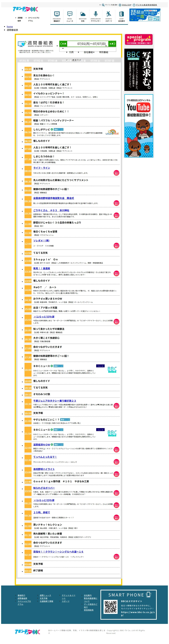Open the 週間番組表 menu item
This screenshot has width=169, height=644.
pos(20,19)
